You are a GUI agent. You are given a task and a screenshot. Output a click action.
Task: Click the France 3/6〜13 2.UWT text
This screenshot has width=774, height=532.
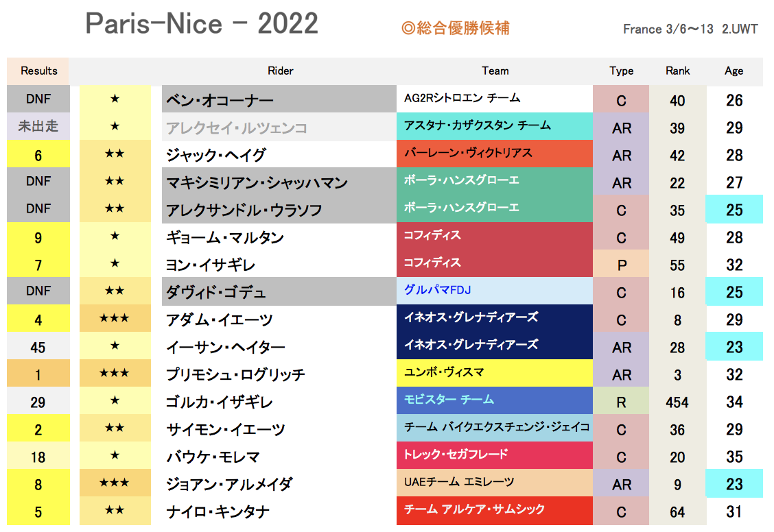(x=690, y=29)
